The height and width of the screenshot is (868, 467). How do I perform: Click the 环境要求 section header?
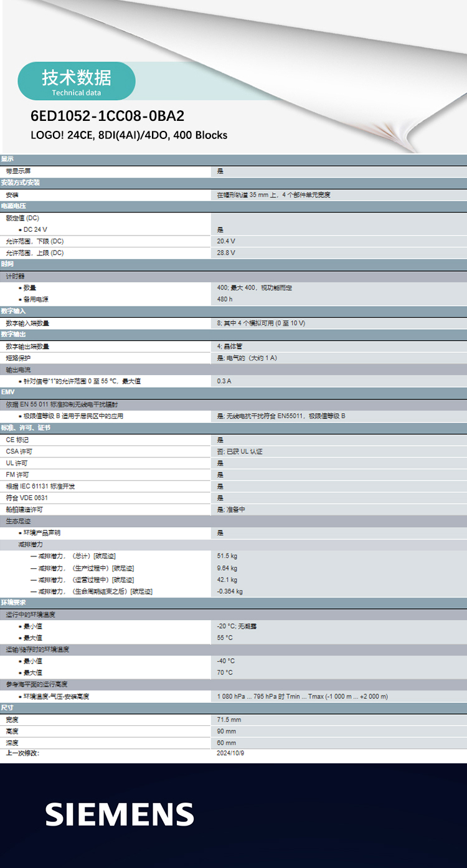click(x=233, y=603)
